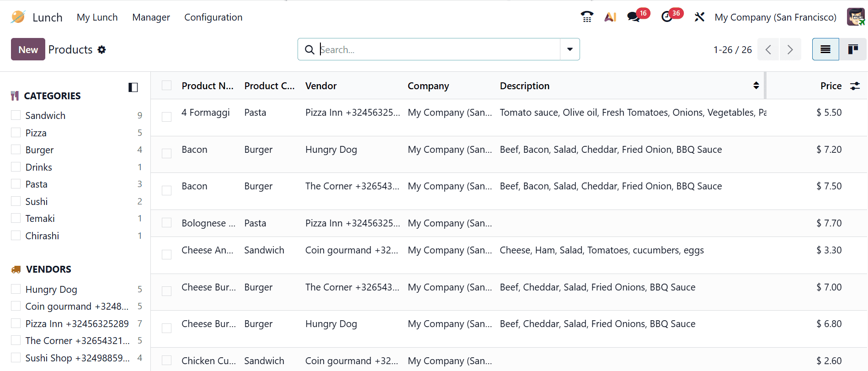The width and height of the screenshot is (868, 371).
Task: Check the Sushi Shop vendor filter
Action: click(x=16, y=358)
